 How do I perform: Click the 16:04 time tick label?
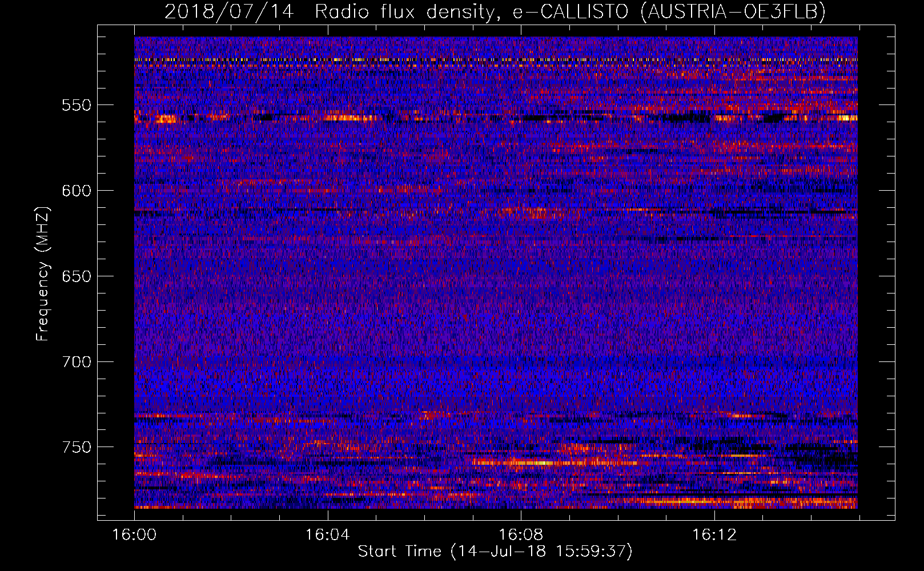pos(327,535)
